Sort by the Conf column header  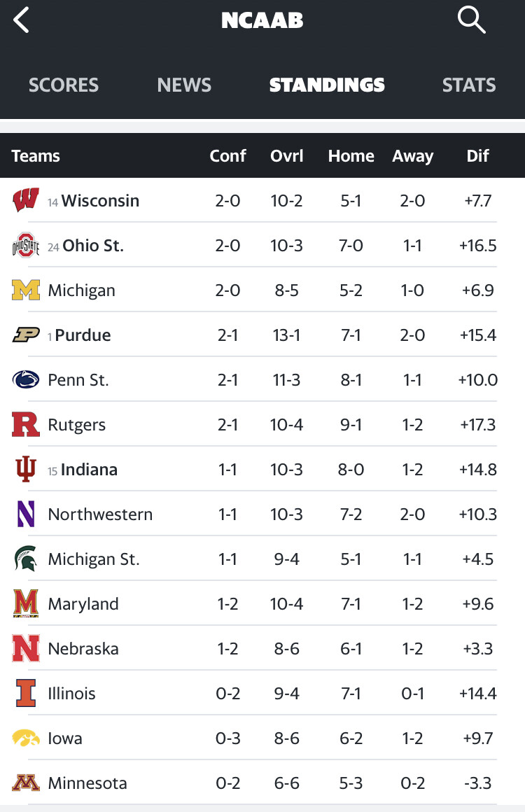coord(227,156)
